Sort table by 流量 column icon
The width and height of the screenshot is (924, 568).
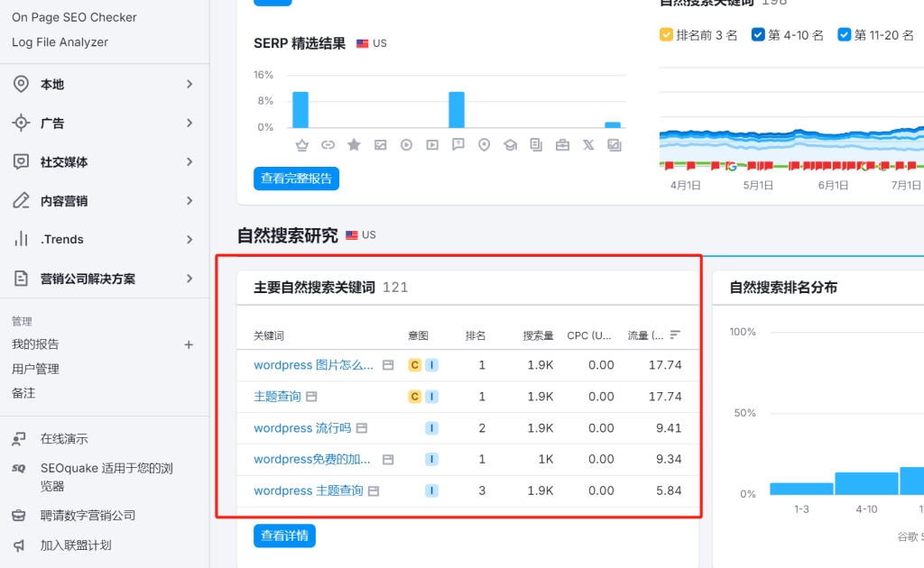pos(675,335)
